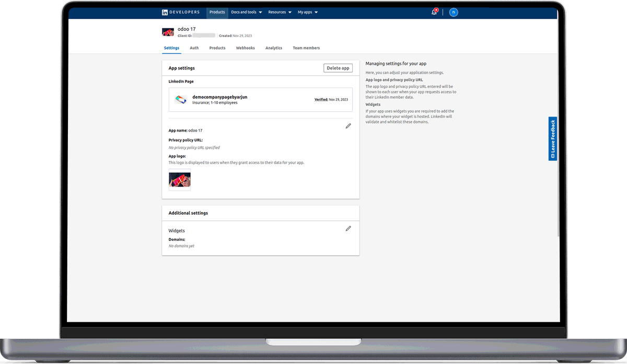Image resolution: width=627 pixels, height=364 pixels.
Task: Click the Leave Feedback side button
Action: pyautogui.click(x=553, y=139)
